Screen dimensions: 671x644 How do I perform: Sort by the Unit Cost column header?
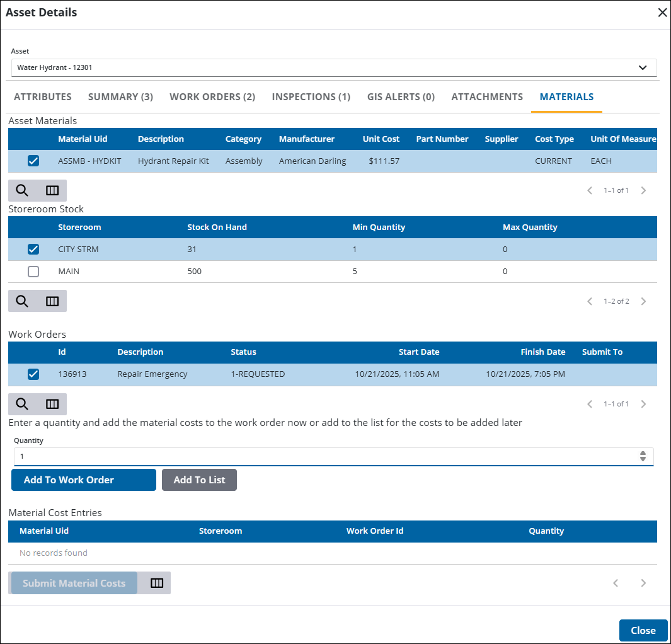click(x=381, y=139)
